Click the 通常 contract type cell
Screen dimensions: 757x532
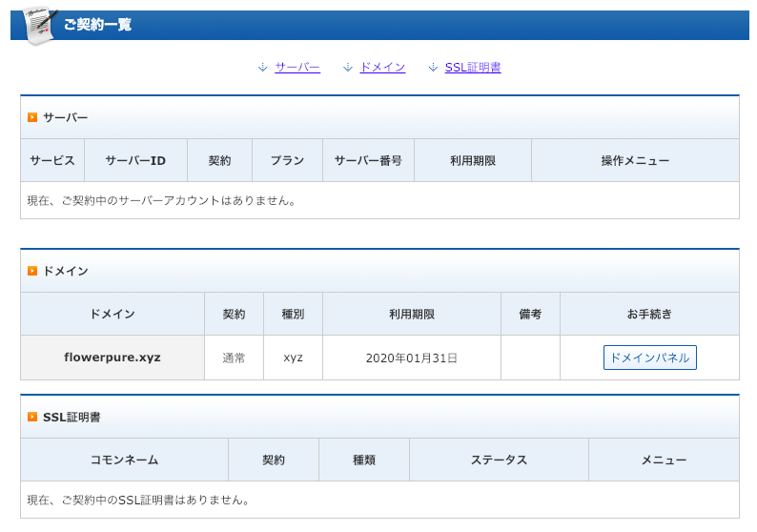point(235,358)
